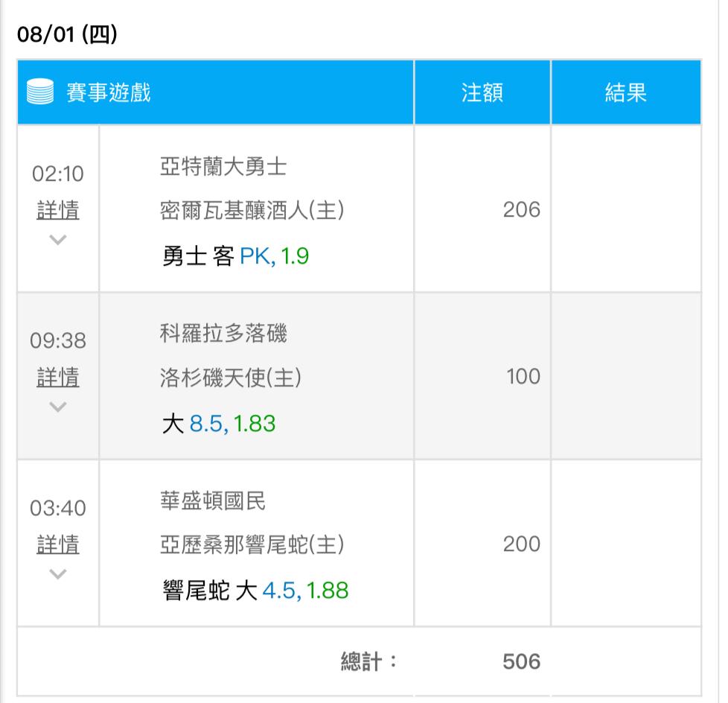Select the 注額 column header
The width and height of the screenshot is (728, 703).
click(482, 92)
